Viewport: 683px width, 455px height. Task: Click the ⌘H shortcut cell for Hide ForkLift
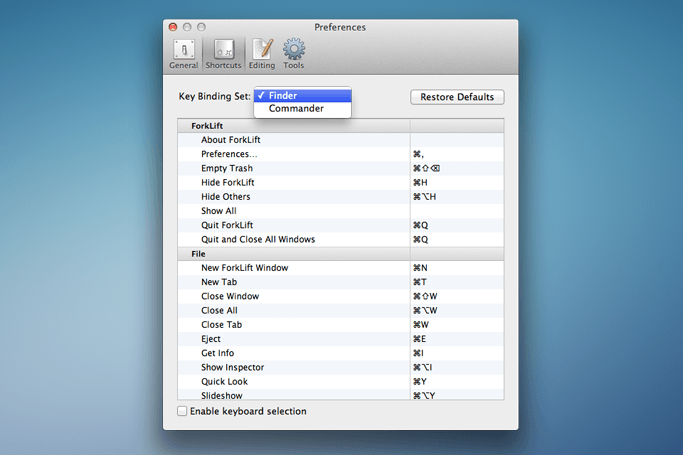(457, 182)
